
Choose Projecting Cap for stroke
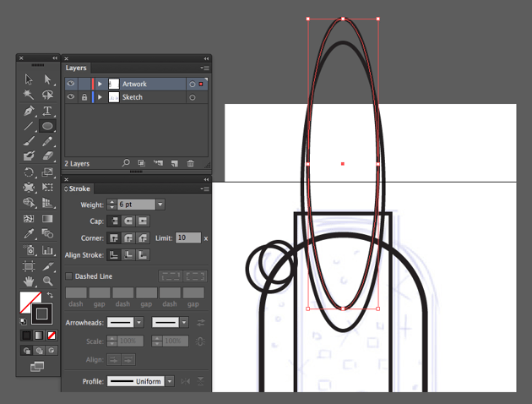(x=143, y=221)
